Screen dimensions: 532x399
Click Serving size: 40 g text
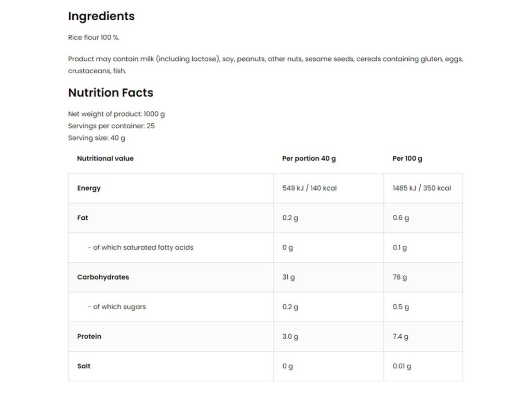click(96, 138)
